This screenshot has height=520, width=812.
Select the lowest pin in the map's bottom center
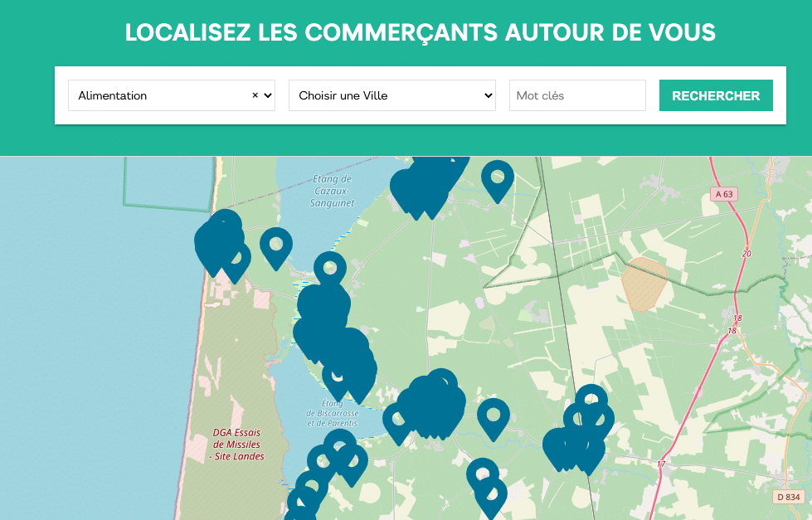tap(490, 496)
